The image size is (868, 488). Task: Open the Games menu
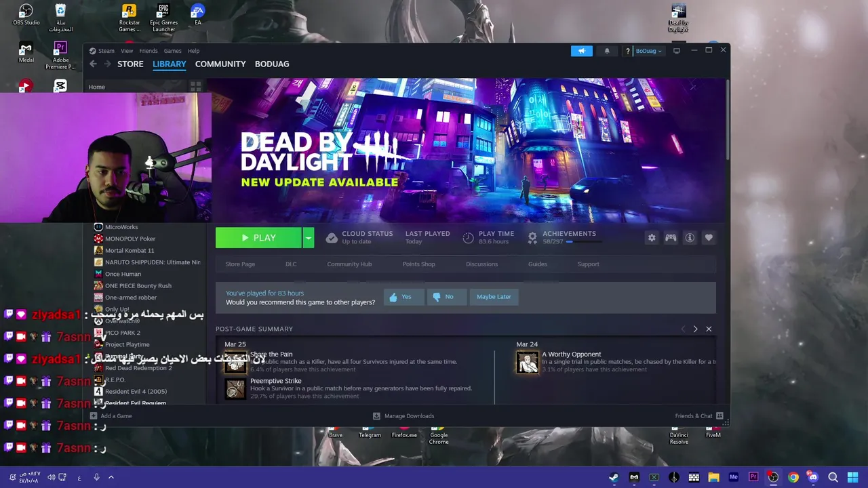click(172, 51)
